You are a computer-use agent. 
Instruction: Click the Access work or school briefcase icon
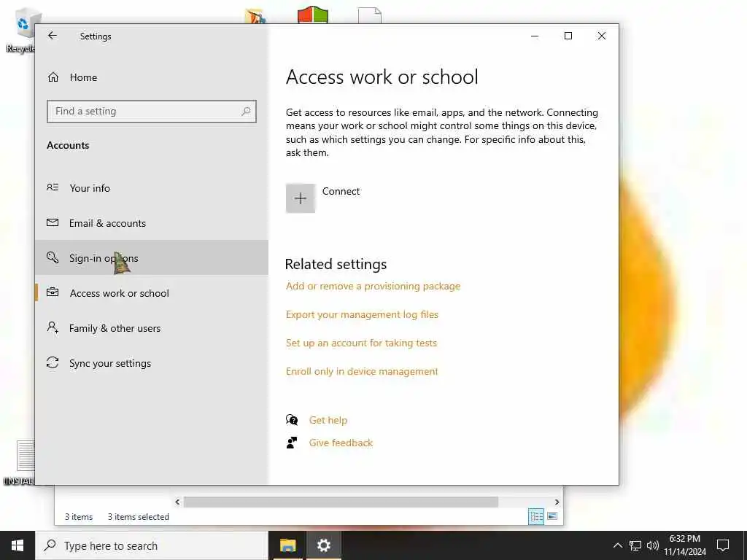[53, 292]
